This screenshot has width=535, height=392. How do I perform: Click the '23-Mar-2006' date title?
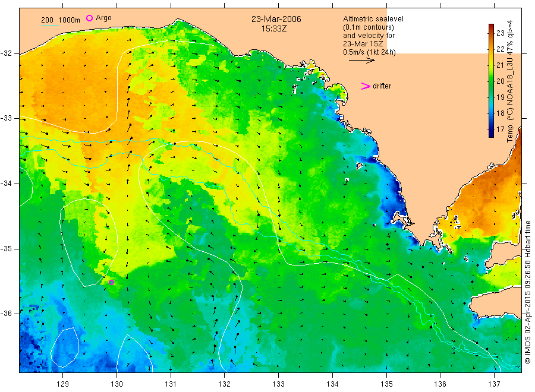point(276,19)
